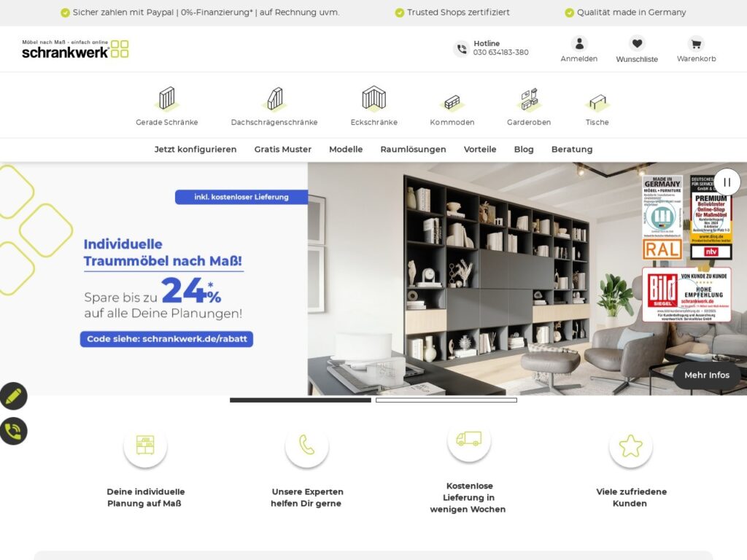747x560 pixels.
Task: Open the Warenkorb shopping cart
Action: pyautogui.click(x=696, y=44)
